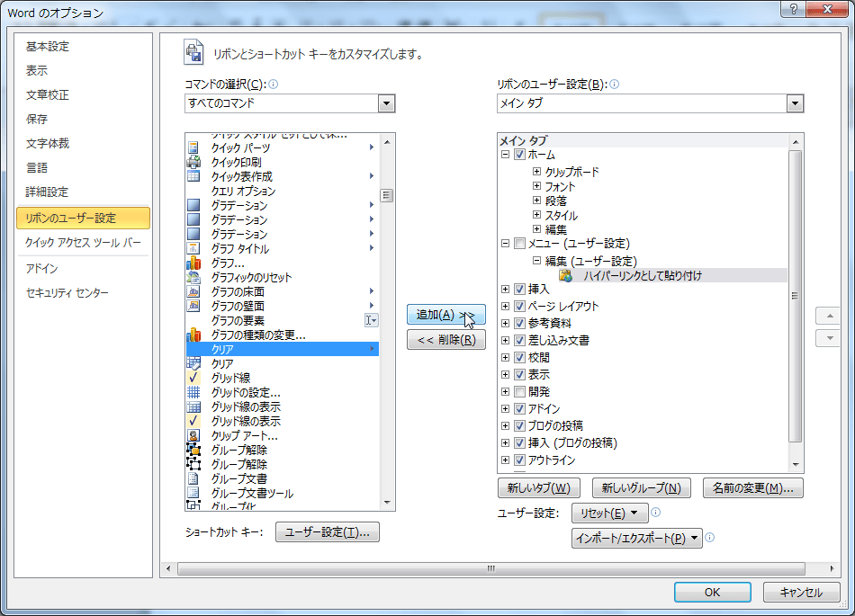Click the 名前の変更(M)... button
Viewport: 855px width, 616px height.
(x=753, y=488)
